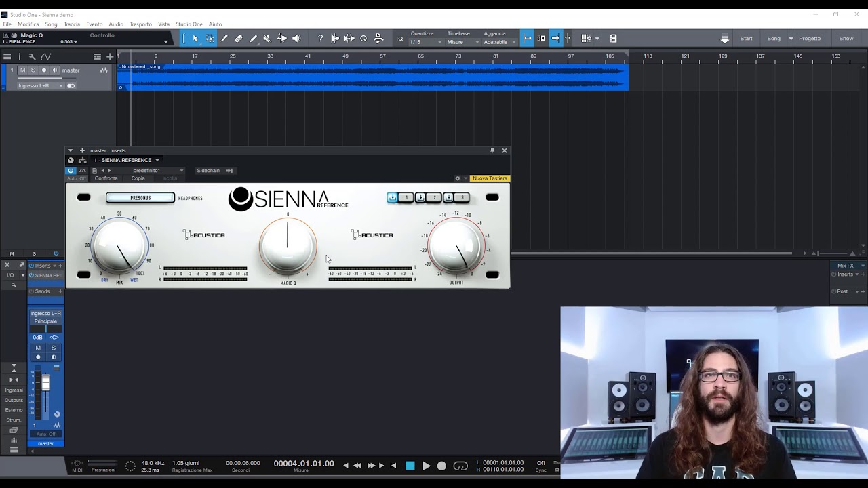The image size is (868, 488).
Task: Click the IQ input quantize icon
Action: (x=399, y=39)
